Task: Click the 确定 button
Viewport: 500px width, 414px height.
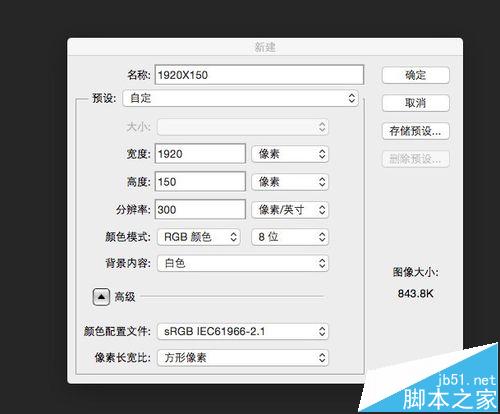Action: coord(416,75)
